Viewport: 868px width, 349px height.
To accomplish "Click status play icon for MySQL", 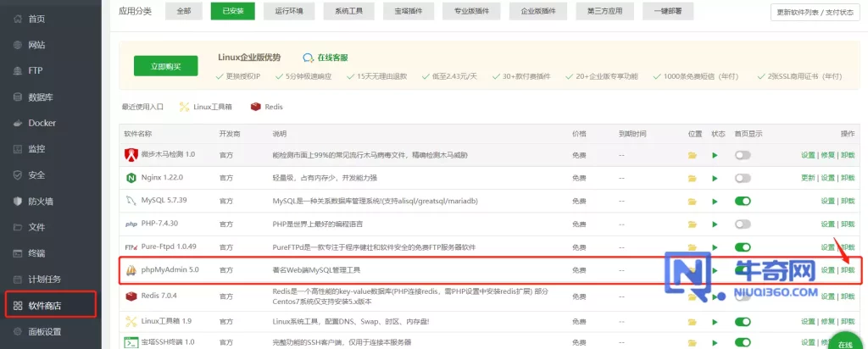I will [715, 202].
